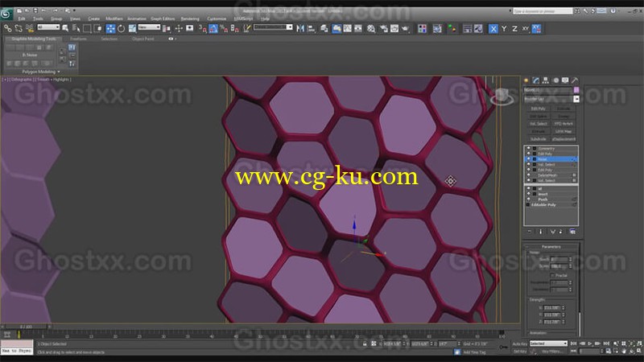Restrict to XY plane constraint
Image resolution: width=644 pixels, height=362 pixels.
(526, 28)
